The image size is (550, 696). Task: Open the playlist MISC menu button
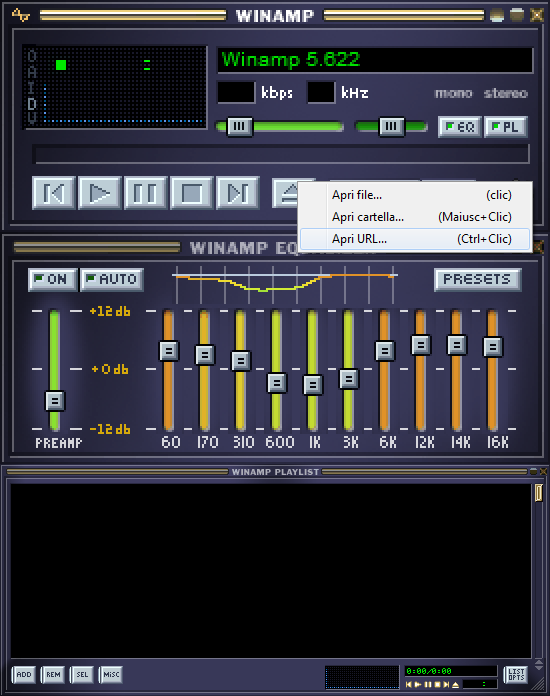pyautogui.click(x=111, y=675)
